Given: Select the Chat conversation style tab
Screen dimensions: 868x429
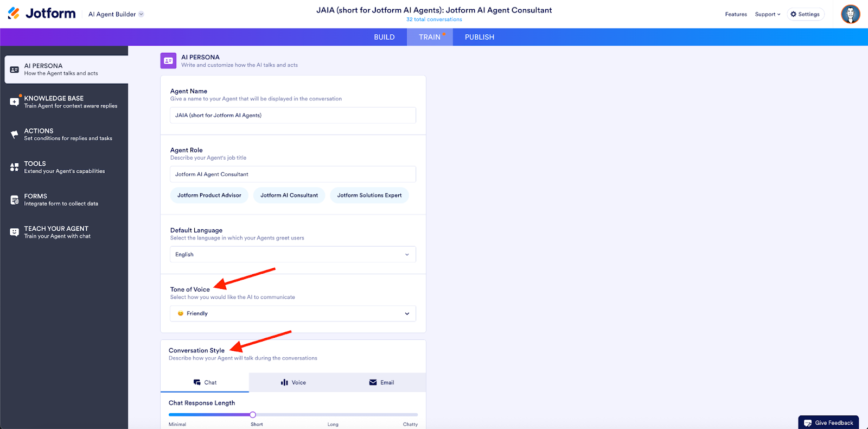Looking at the screenshot, I should click(x=205, y=382).
